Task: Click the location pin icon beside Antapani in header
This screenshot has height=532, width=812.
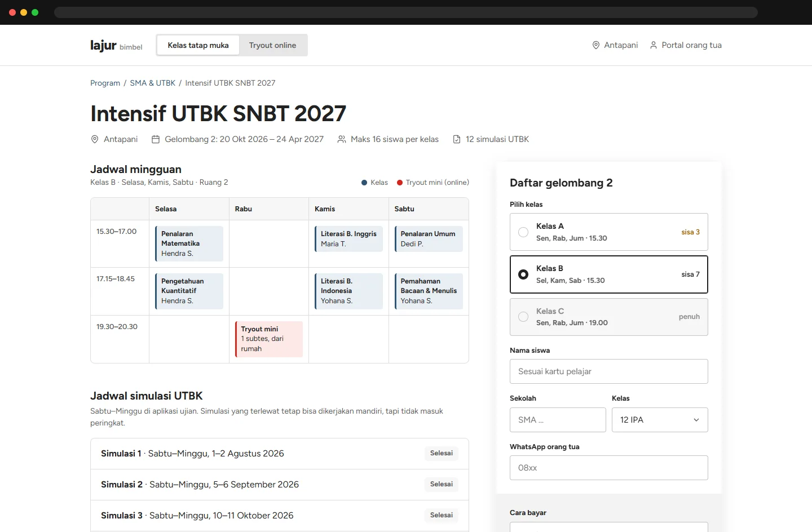Action: tap(596, 45)
